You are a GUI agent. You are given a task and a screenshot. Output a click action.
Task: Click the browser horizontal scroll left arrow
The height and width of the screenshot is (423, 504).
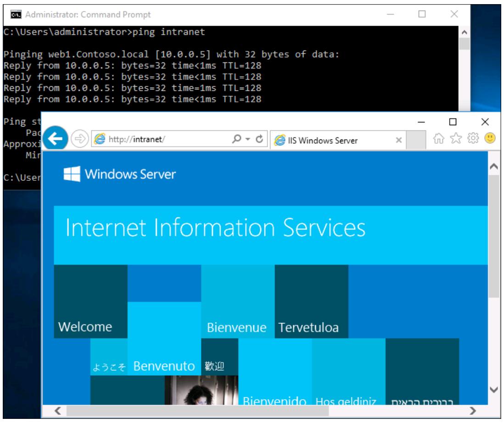(x=58, y=411)
